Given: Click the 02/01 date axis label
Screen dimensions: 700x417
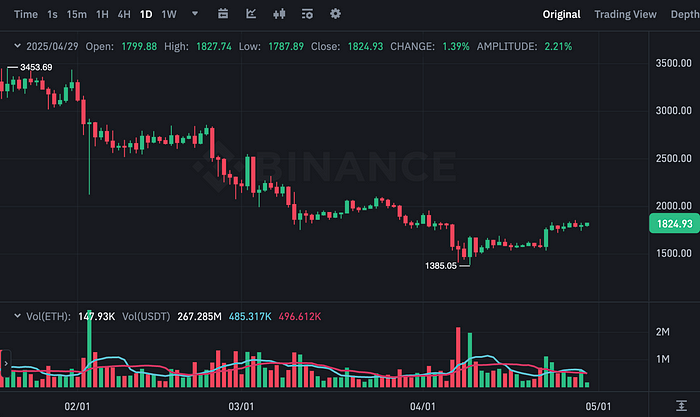Looking at the screenshot, I should pos(77,406).
